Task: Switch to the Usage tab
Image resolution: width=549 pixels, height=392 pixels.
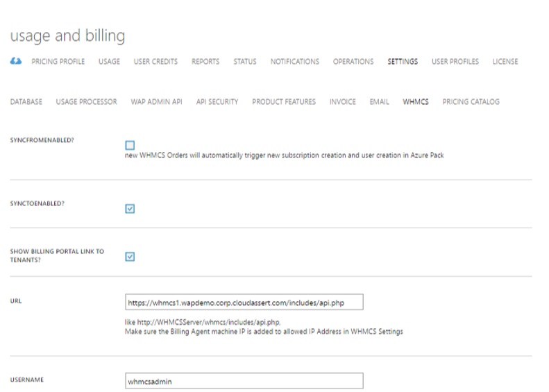Action: point(109,62)
